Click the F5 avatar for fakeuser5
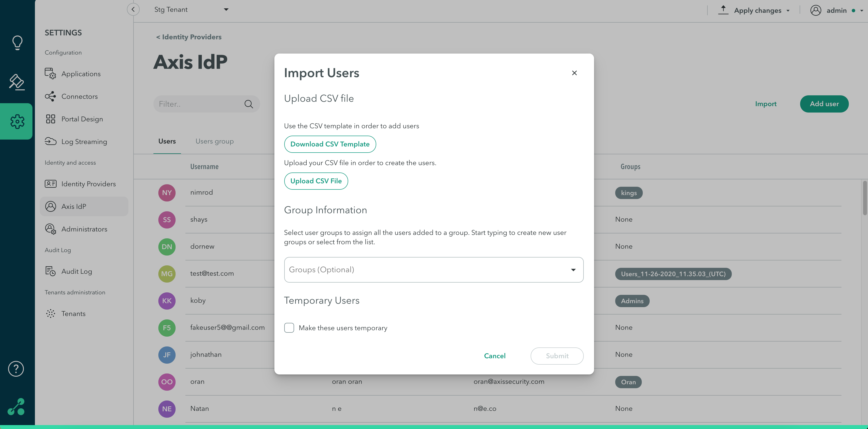The image size is (868, 429). point(167,328)
